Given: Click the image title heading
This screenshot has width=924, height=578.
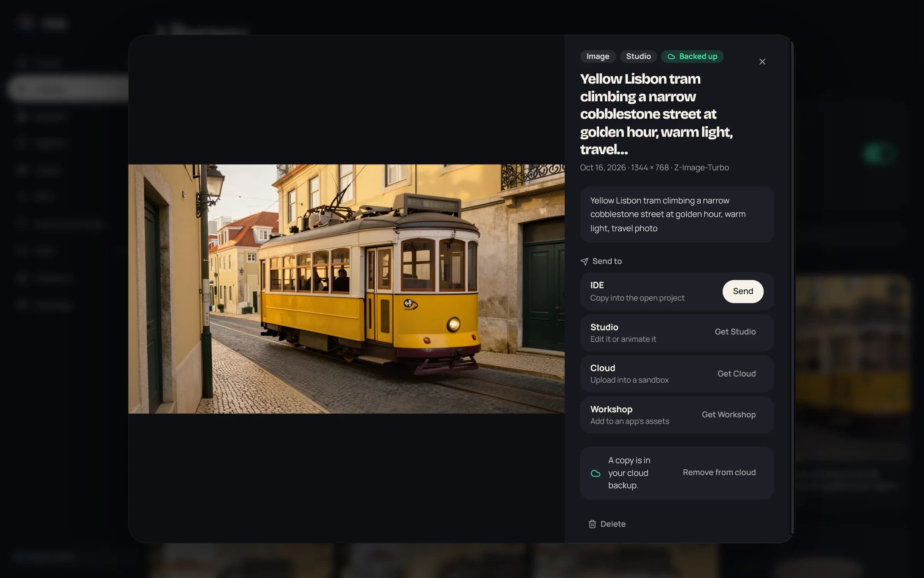Looking at the screenshot, I should pos(656,114).
